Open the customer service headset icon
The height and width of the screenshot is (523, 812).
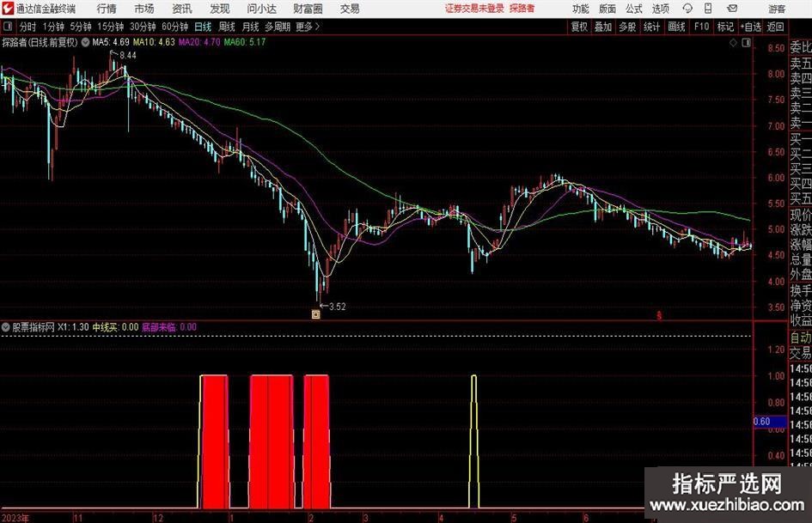[687, 9]
